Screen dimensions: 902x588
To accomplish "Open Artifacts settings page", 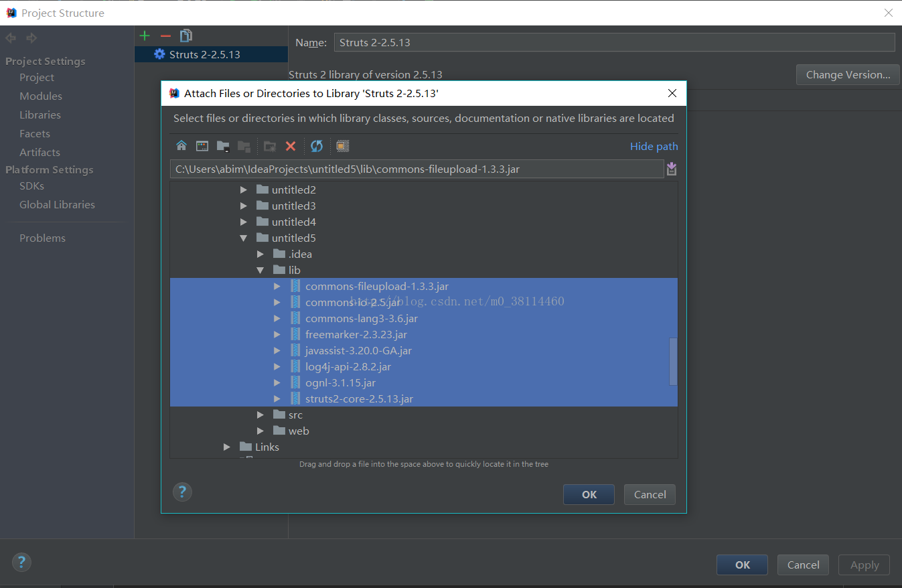I will click(x=40, y=152).
